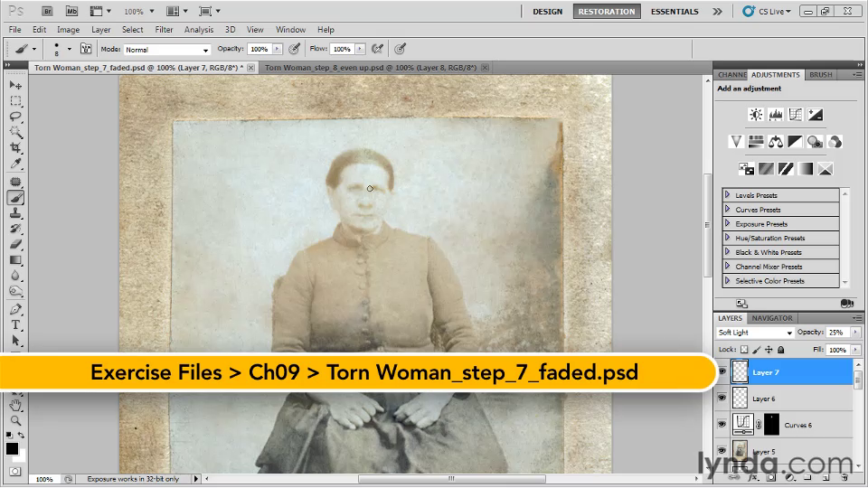Hide Layer 7 visibility eye
868x488 pixels.
(x=722, y=371)
